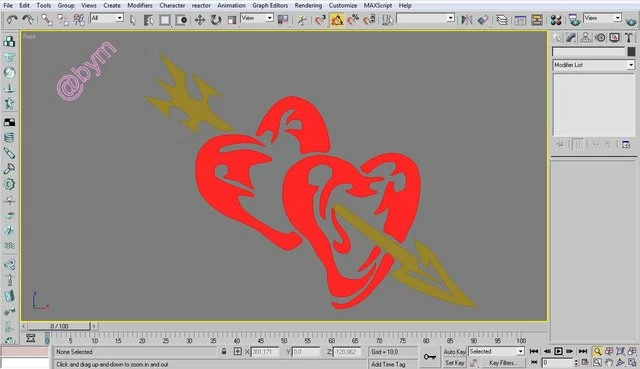Toggle the Auto Key button
Image resolution: width=640 pixels, height=369 pixels.
click(x=454, y=352)
